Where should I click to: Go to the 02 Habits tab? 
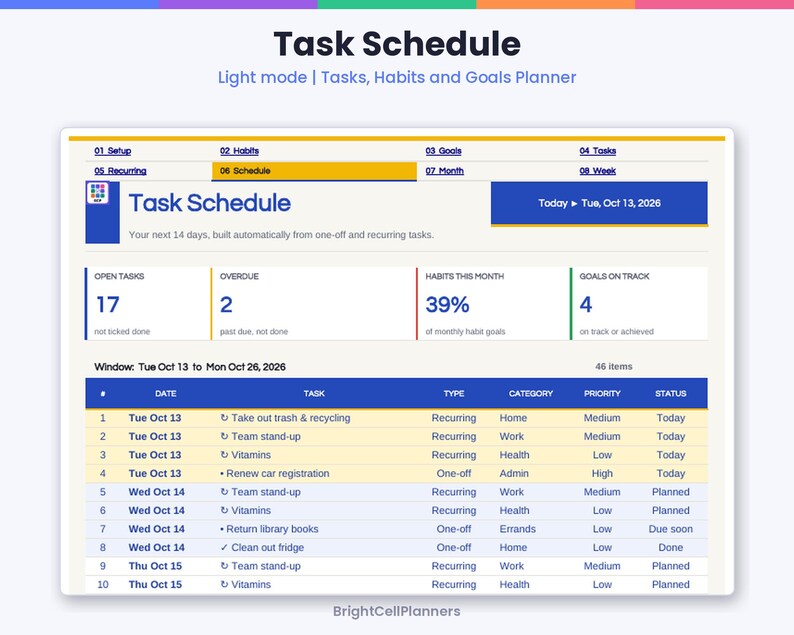coord(239,151)
